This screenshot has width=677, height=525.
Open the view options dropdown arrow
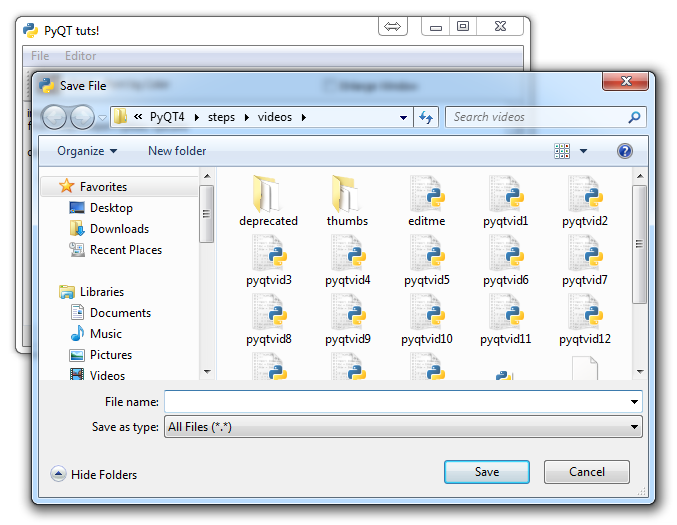tap(584, 151)
